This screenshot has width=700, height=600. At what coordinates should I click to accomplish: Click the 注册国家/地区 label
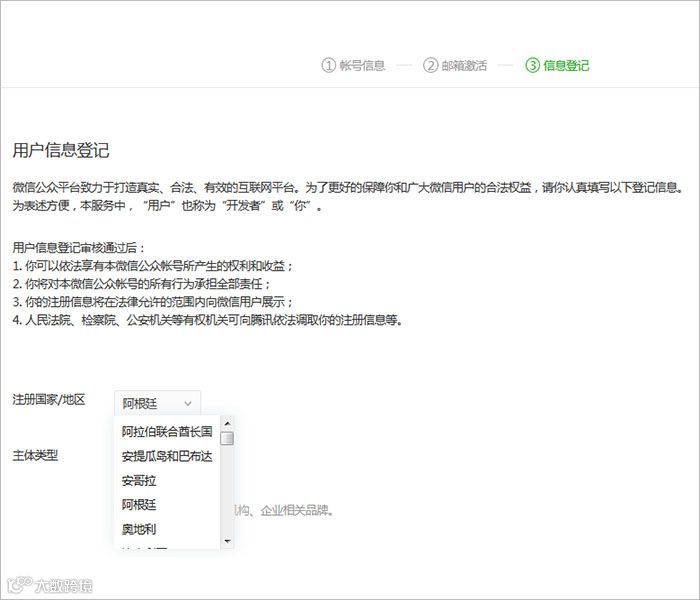49,400
